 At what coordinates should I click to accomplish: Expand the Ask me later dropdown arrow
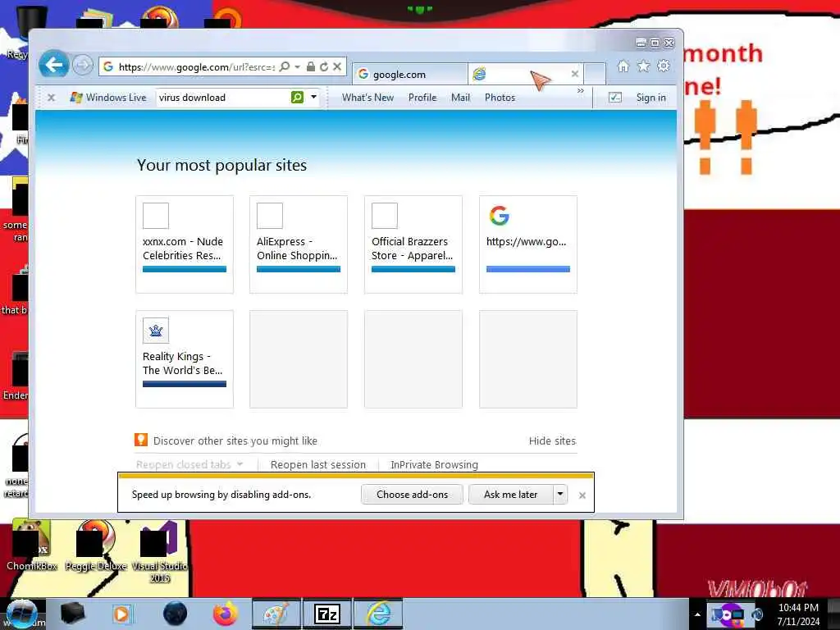[559, 495]
